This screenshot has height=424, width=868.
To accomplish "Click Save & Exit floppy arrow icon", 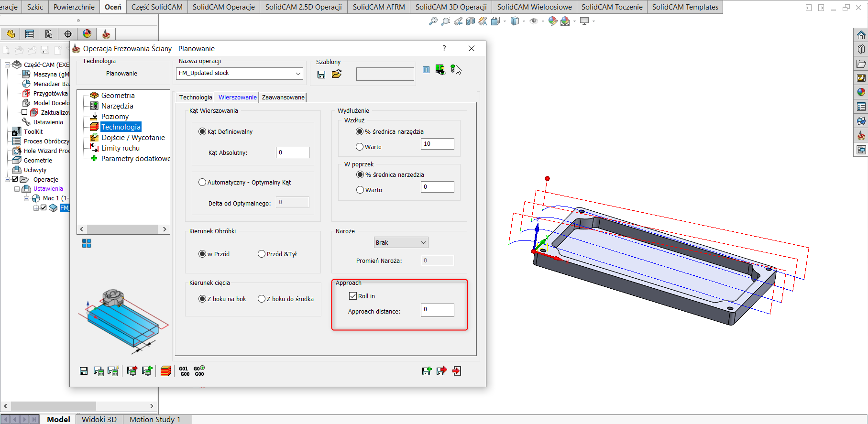I will point(441,371).
